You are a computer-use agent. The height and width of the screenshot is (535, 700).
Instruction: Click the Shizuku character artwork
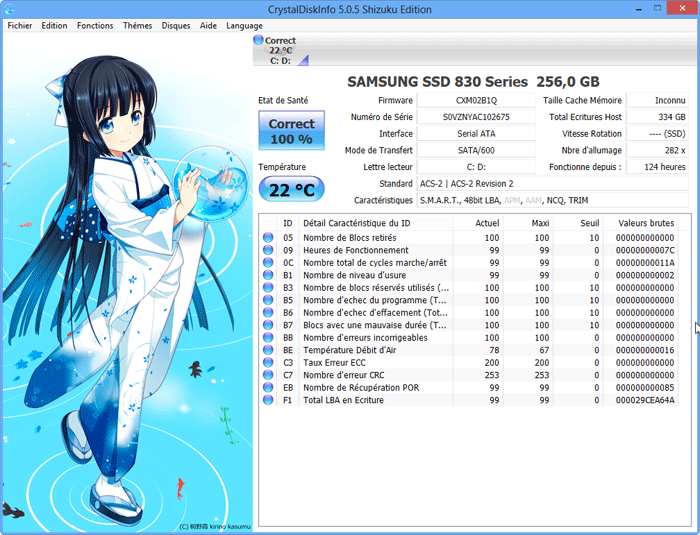[127, 282]
